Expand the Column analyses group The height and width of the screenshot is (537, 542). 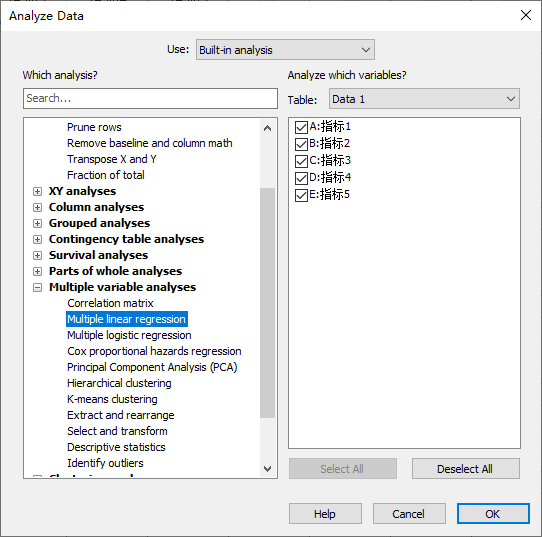click(x=37, y=207)
